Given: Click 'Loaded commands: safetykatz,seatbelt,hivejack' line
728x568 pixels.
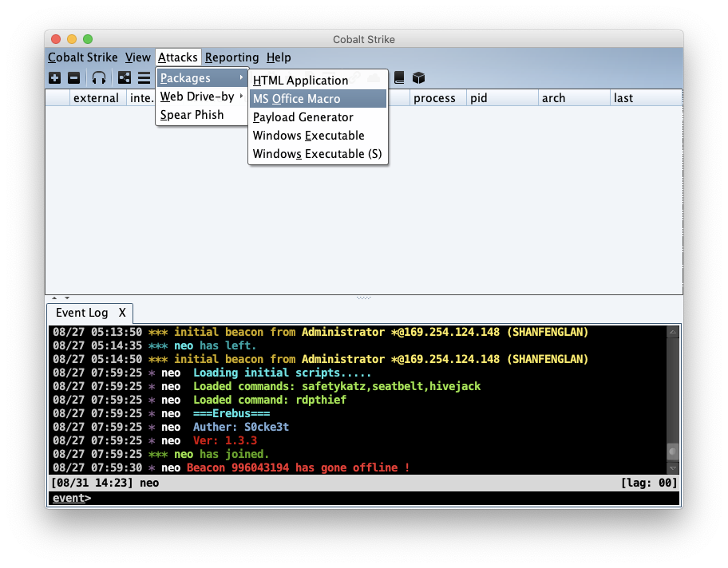Looking at the screenshot, I should [267, 386].
